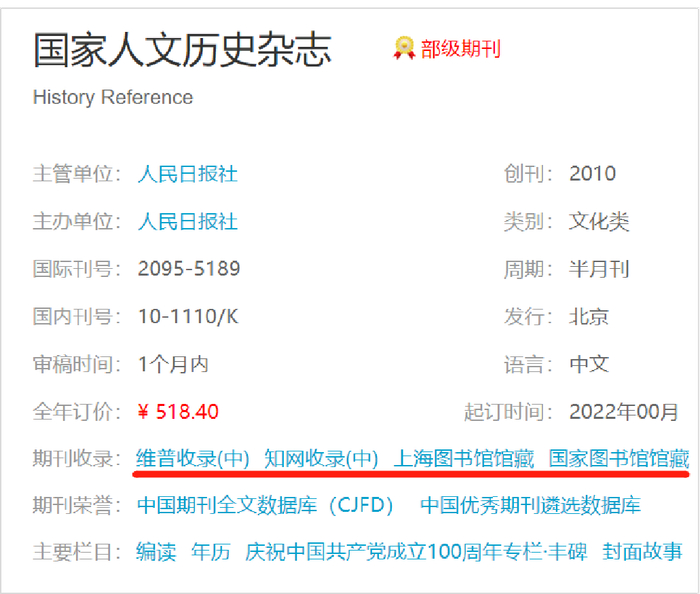Click the subtitle History Reference
This screenshot has width=700, height=594.
click(x=113, y=97)
